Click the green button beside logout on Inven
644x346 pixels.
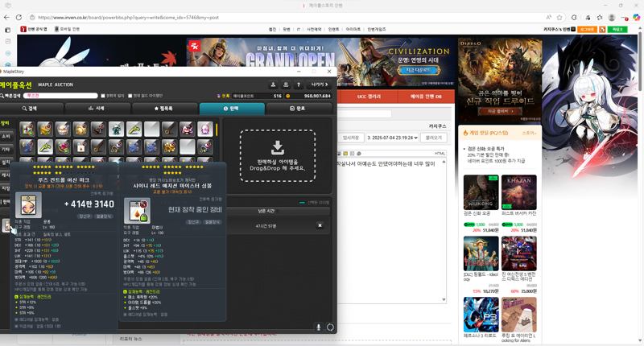pyautogui.click(x=617, y=30)
